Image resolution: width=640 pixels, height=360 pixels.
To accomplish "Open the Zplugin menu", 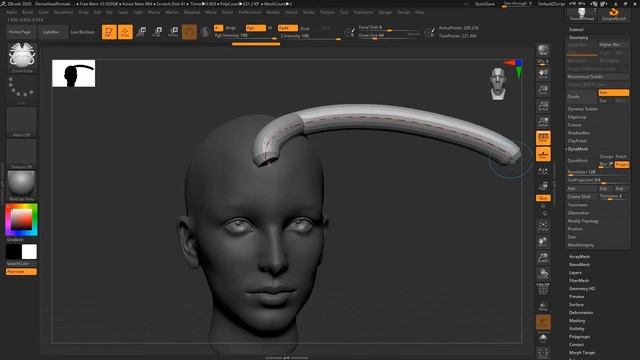I will [x=385, y=12].
